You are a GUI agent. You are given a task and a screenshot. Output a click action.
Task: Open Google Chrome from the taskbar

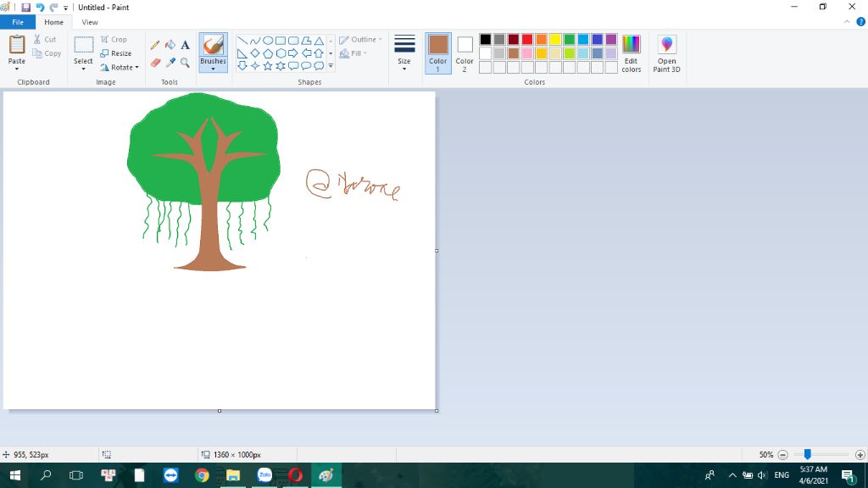tap(202, 475)
